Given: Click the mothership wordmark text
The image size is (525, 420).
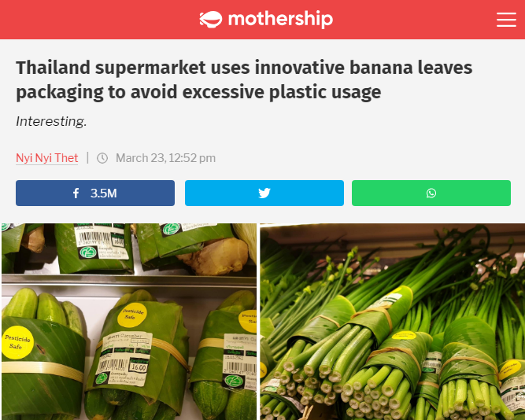Looking at the screenshot, I should click(x=280, y=19).
